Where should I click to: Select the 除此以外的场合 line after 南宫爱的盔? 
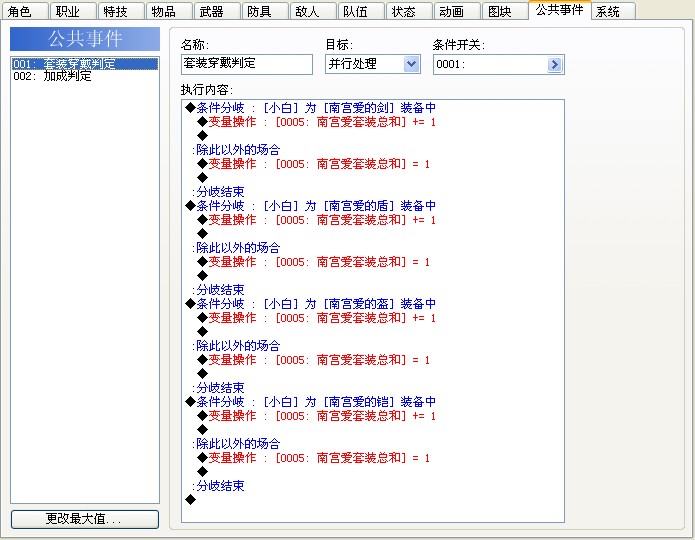click(236, 346)
